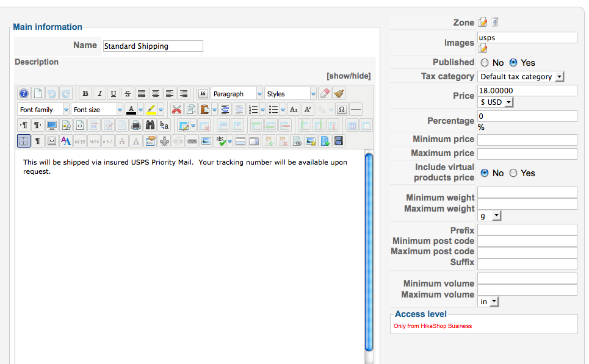The height and width of the screenshot is (364, 589).
Task: Set Published to No
Action: click(x=485, y=63)
